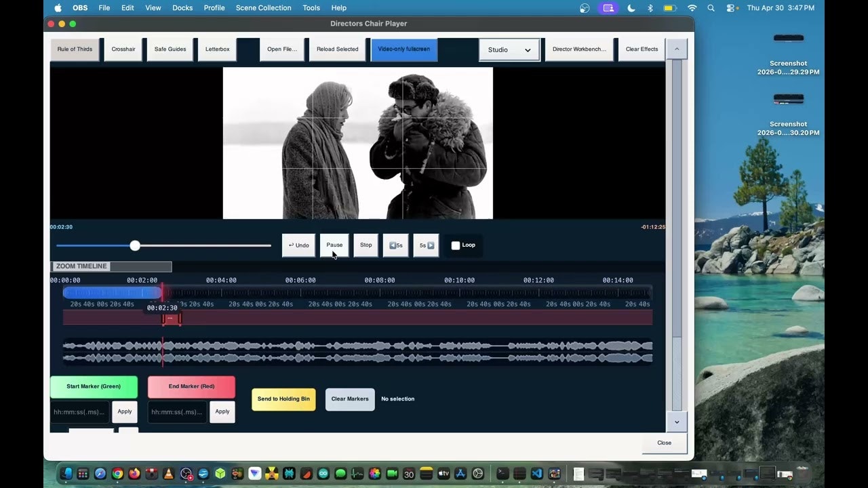The height and width of the screenshot is (488, 868).
Task: Click the Bluetooth menu bar icon
Action: pyautogui.click(x=650, y=8)
